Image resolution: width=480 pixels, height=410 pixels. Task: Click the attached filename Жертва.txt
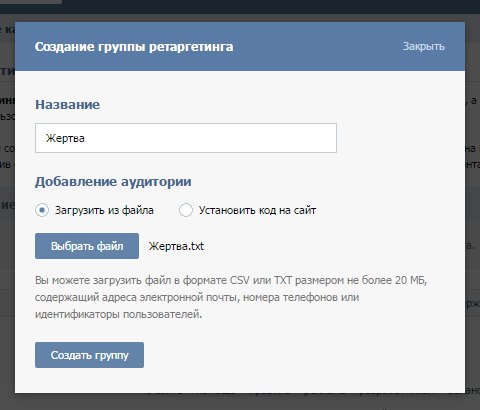pyautogui.click(x=176, y=246)
